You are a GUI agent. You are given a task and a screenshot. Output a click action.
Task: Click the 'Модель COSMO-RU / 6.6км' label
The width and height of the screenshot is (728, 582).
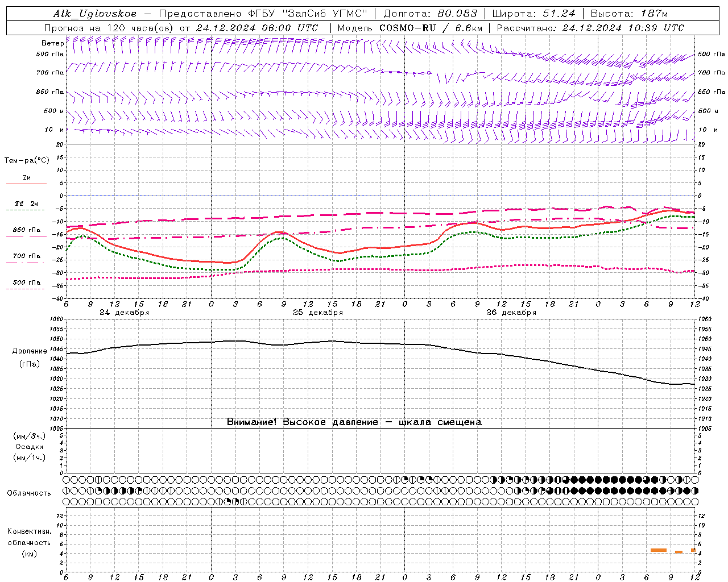[x=410, y=28]
